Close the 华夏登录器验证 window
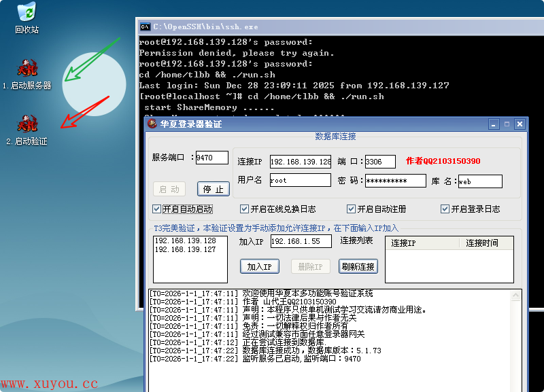This screenshot has height=392, width=544. click(x=520, y=124)
